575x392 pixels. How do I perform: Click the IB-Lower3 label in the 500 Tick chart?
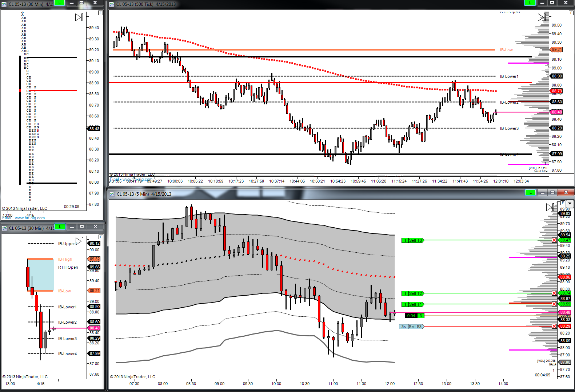[509, 128]
